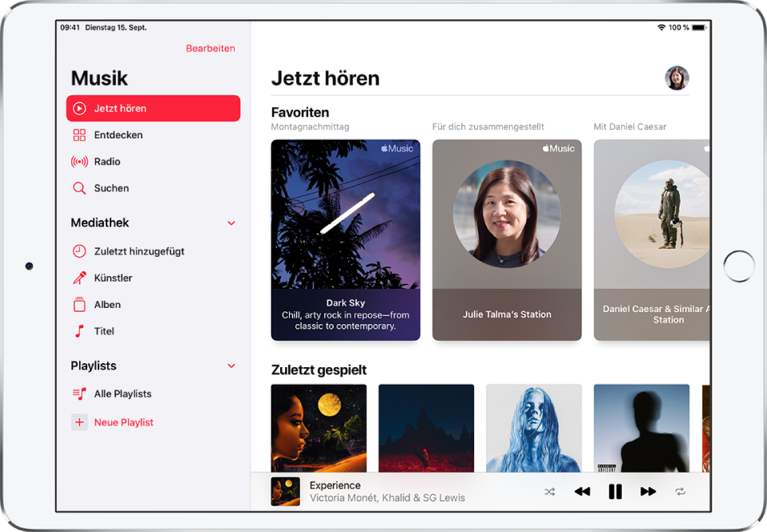
Task: Collapse the Mediathek section chevron
Action: [231, 223]
